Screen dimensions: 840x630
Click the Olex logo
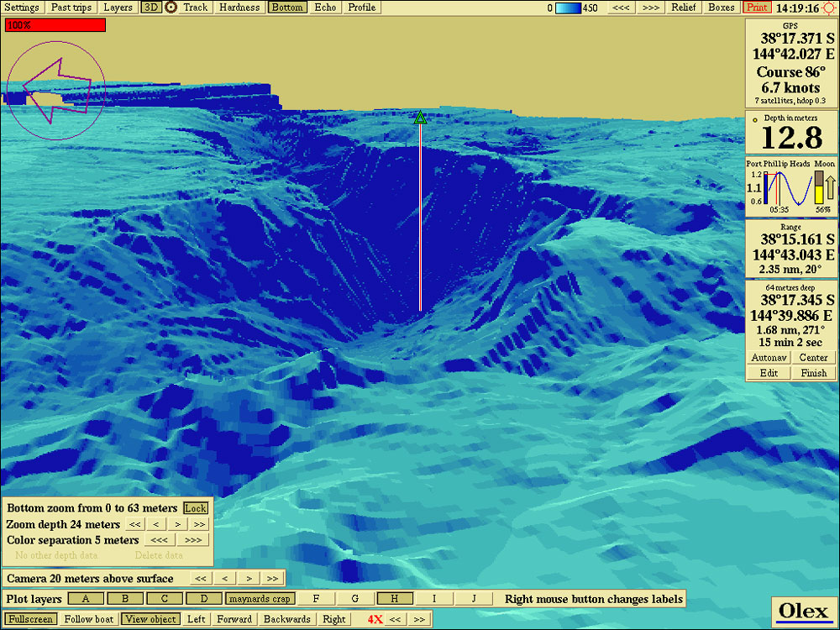pyautogui.click(x=803, y=612)
